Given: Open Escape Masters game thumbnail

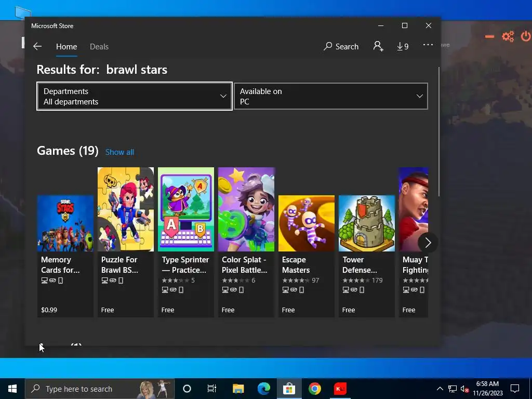Looking at the screenshot, I should (307, 223).
